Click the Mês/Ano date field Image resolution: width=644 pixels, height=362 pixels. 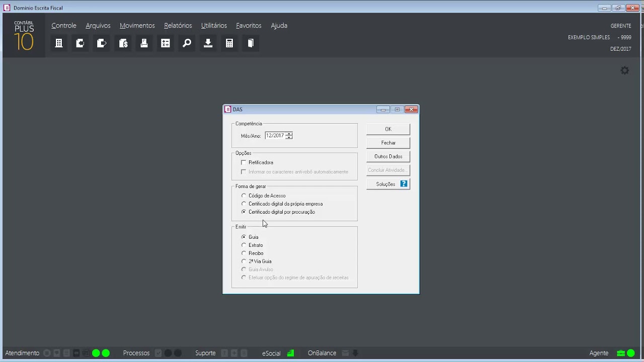point(275,136)
